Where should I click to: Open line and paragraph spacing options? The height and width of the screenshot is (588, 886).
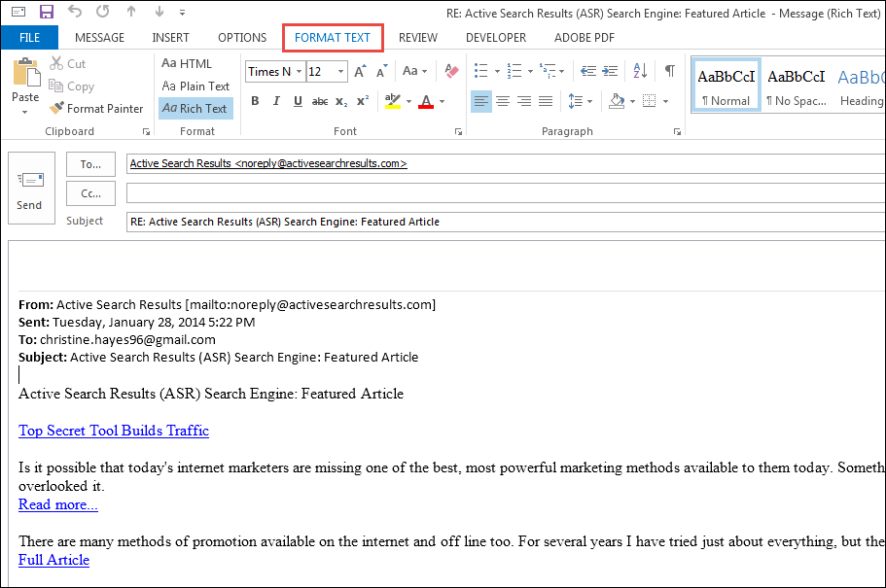(x=580, y=101)
